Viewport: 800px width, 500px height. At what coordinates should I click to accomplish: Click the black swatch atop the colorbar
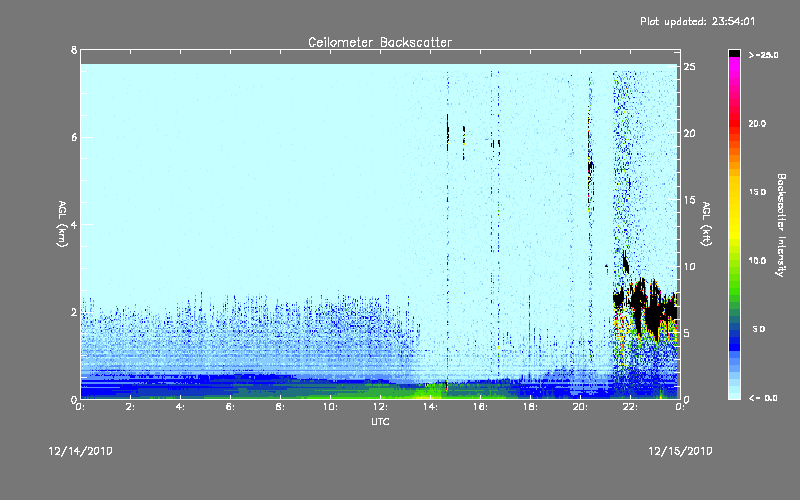(734, 53)
